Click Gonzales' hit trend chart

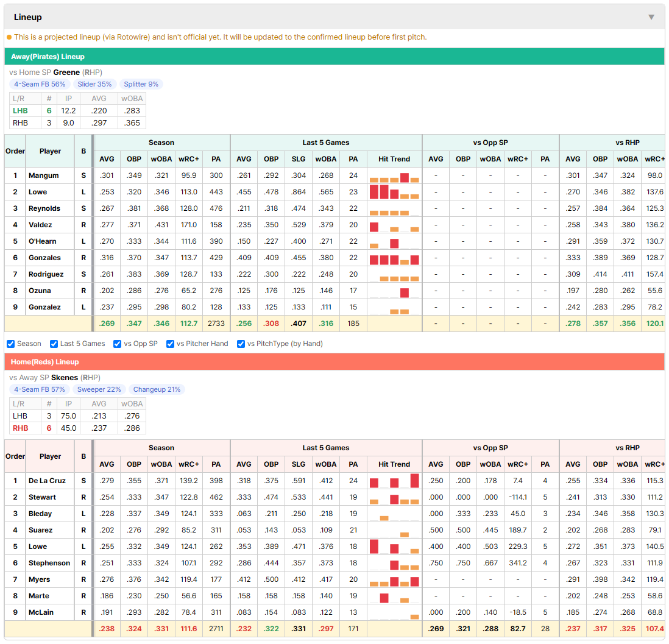pos(394,258)
